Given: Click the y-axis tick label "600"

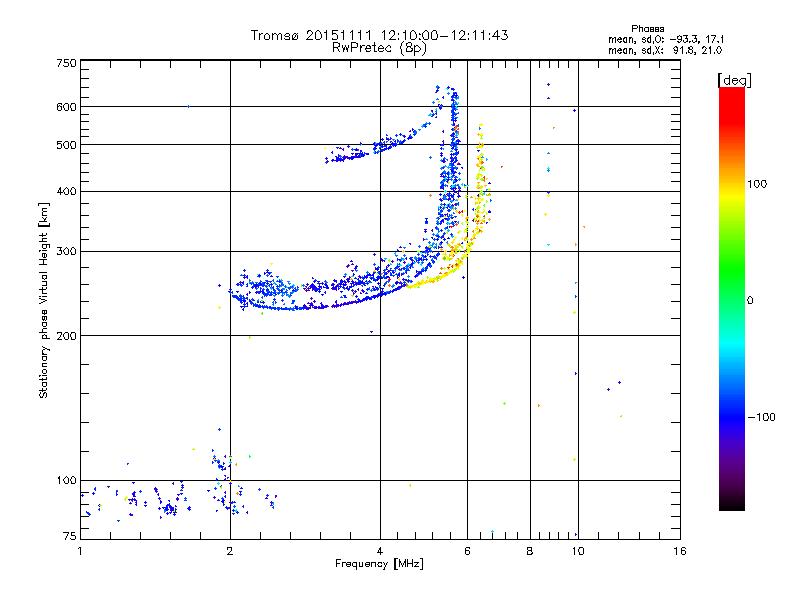Looking at the screenshot, I should pos(66,107).
